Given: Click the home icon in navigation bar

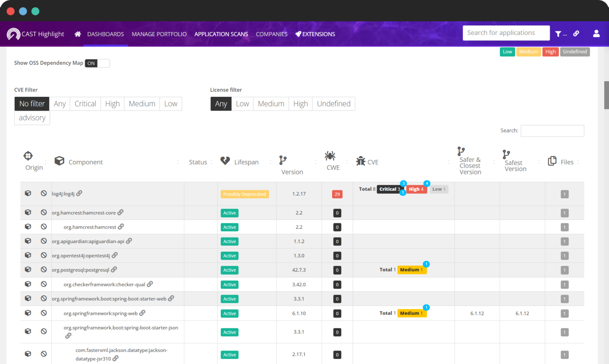Looking at the screenshot, I should (78, 34).
